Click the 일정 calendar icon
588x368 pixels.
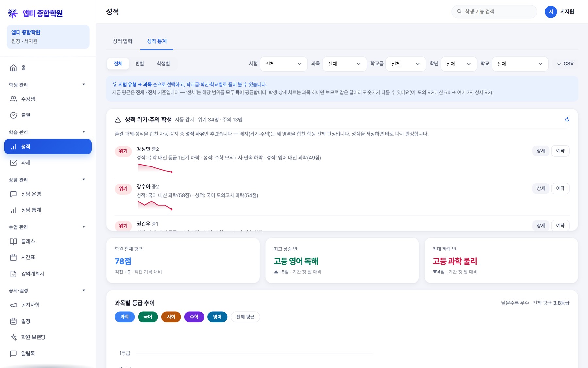click(13, 321)
